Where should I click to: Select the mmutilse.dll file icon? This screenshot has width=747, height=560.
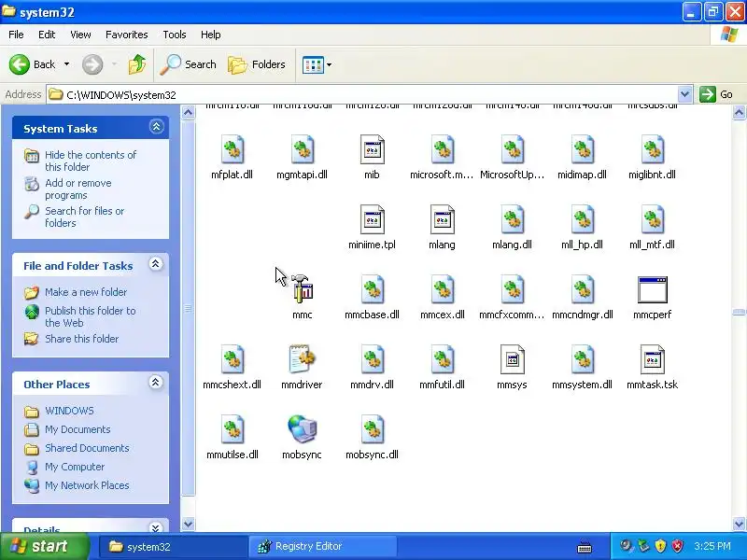[232, 429]
